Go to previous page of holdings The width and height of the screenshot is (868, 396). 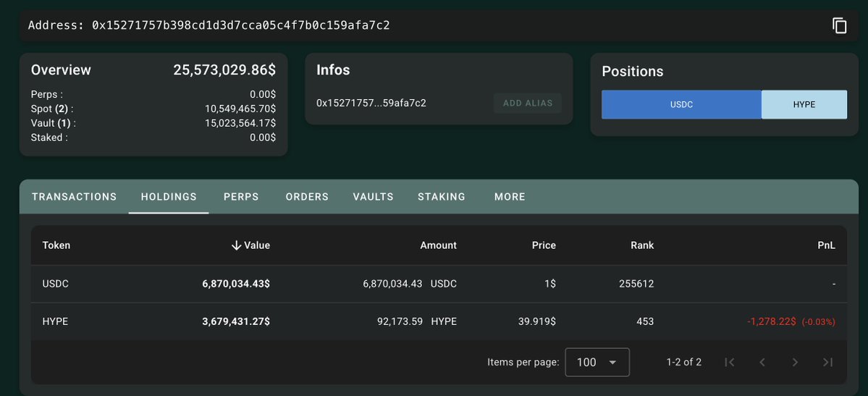pos(762,362)
